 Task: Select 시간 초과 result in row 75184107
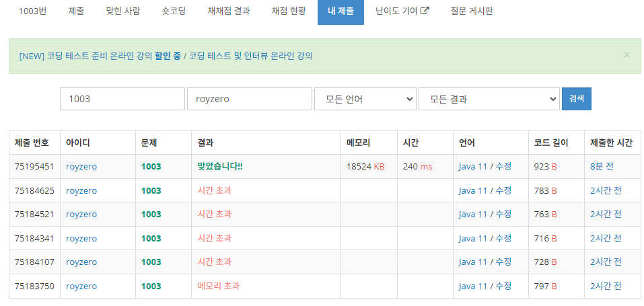point(214,262)
